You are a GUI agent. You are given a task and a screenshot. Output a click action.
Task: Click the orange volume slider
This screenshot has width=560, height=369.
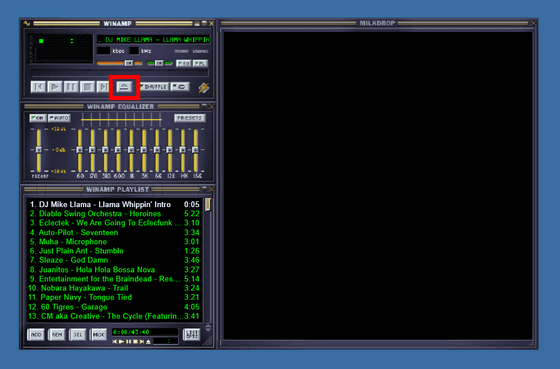pyautogui.click(x=120, y=63)
